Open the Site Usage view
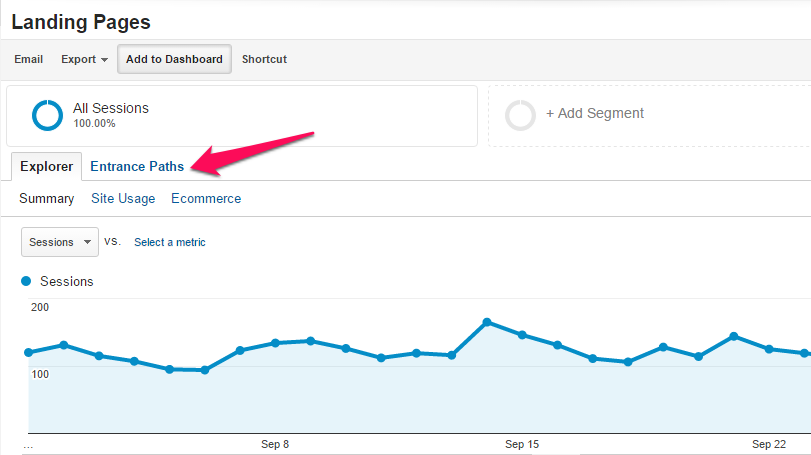The width and height of the screenshot is (811, 455). tap(123, 199)
